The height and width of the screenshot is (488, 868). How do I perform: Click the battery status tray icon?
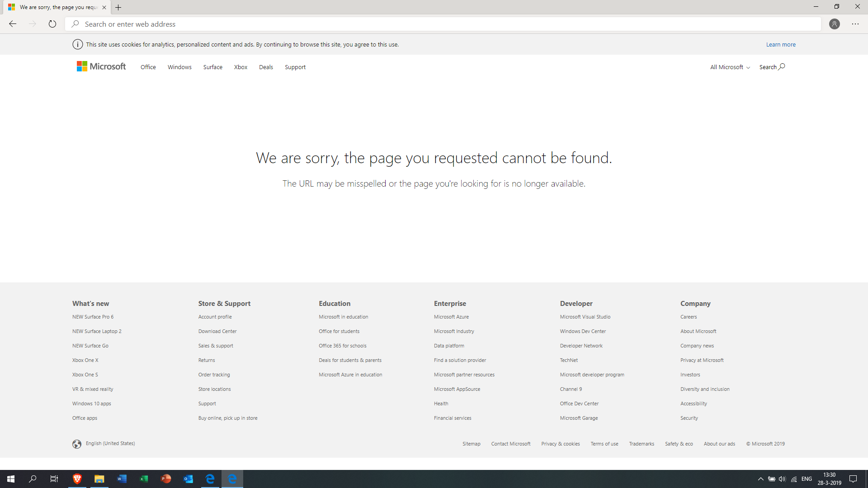point(772,479)
